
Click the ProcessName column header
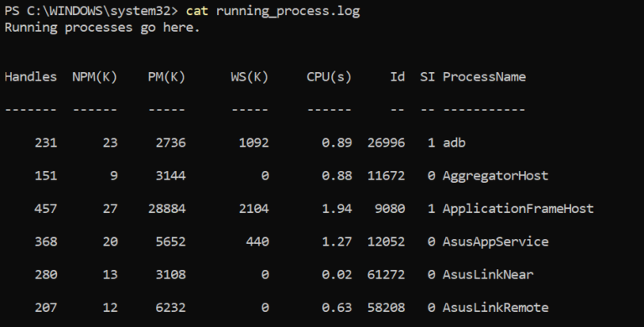[484, 77]
